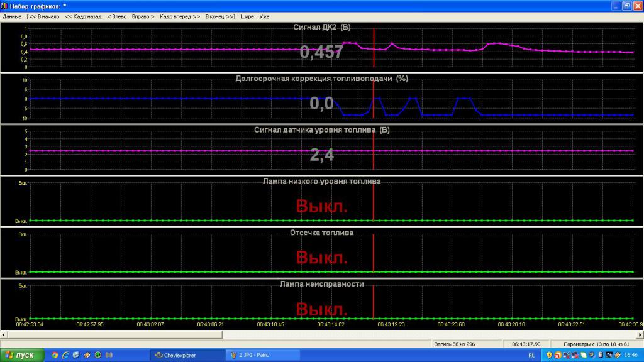Screen dimensions: 644x362
Task: Shift the graph right with Вправо
Action: [x=143, y=16]
